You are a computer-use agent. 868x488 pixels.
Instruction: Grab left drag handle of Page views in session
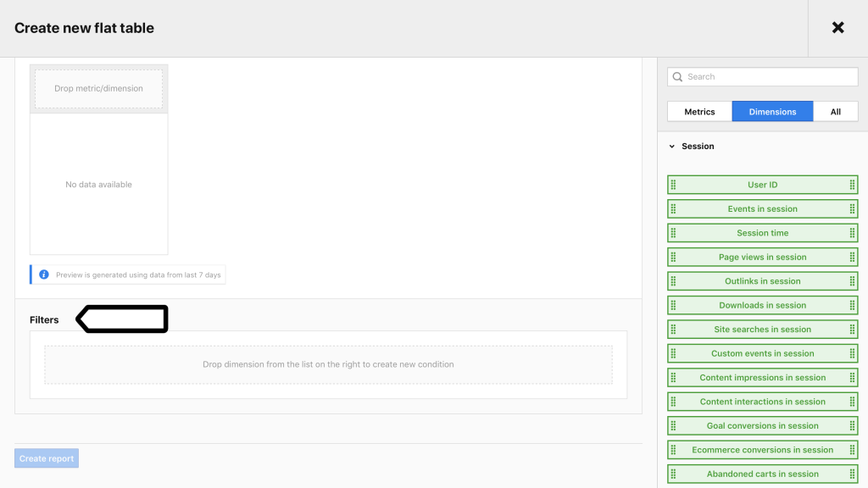673,257
